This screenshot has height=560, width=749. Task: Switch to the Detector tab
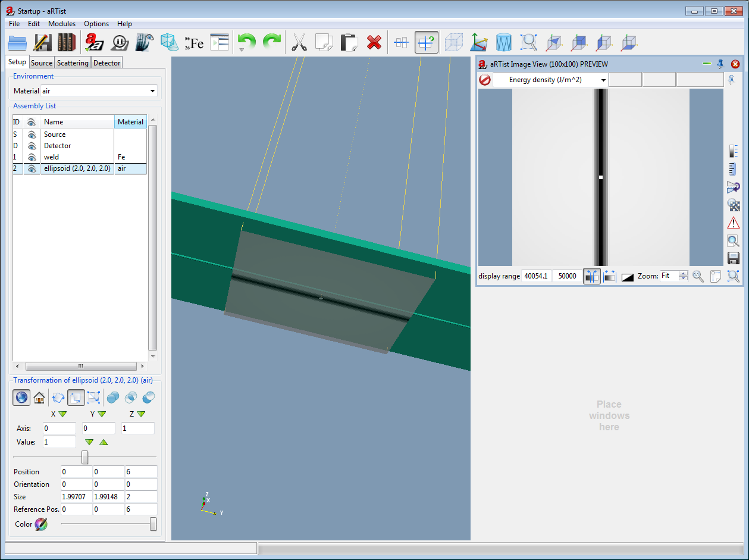(x=107, y=62)
